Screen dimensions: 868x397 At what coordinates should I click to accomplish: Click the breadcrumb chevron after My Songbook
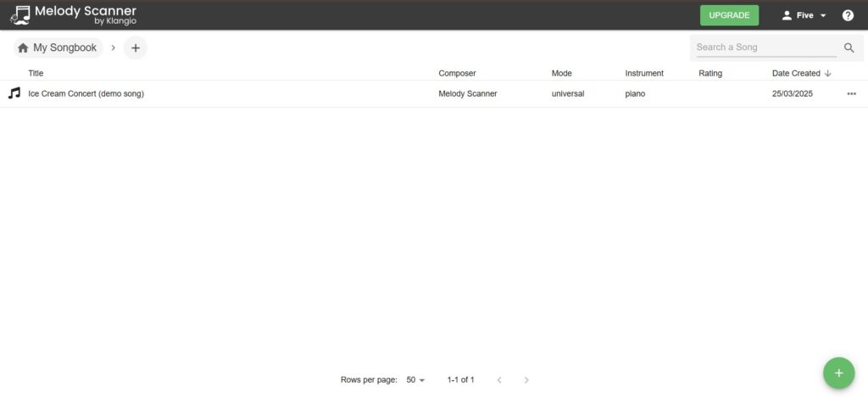coord(113,48)
